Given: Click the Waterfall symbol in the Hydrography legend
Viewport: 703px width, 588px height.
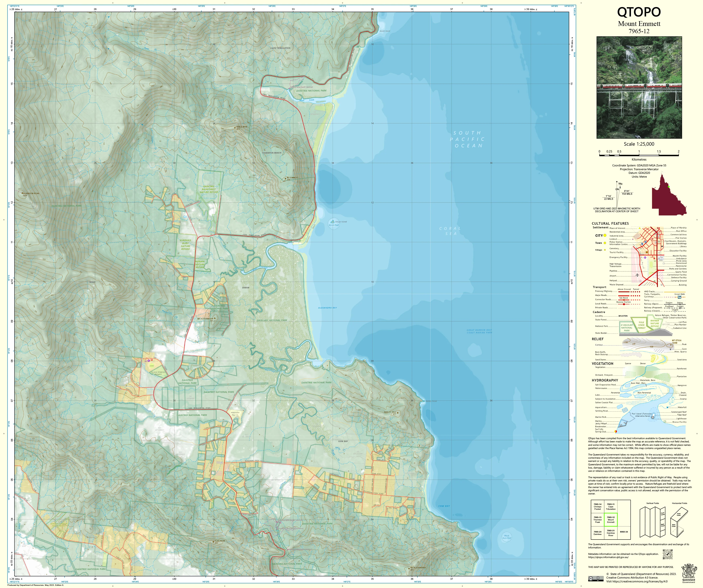Looking at the screenshot, I should click(x=667, y=408).
